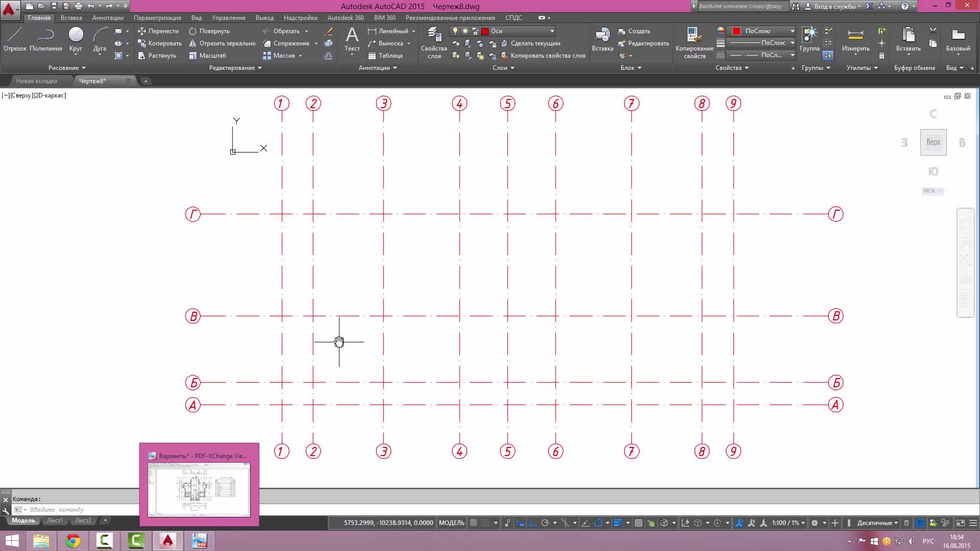The height and width of the screenshot is (551, 980).
Task: Select the Полилиния (Polyline) tool
Action: click(46, 40)
